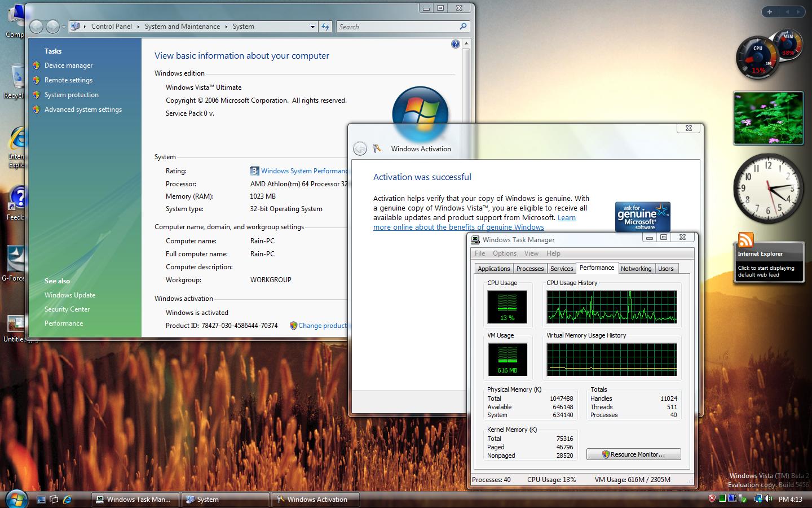Click the refresh button beside the address bar
The width and height of the screenshot is (812, 508).
coord(325,27)
